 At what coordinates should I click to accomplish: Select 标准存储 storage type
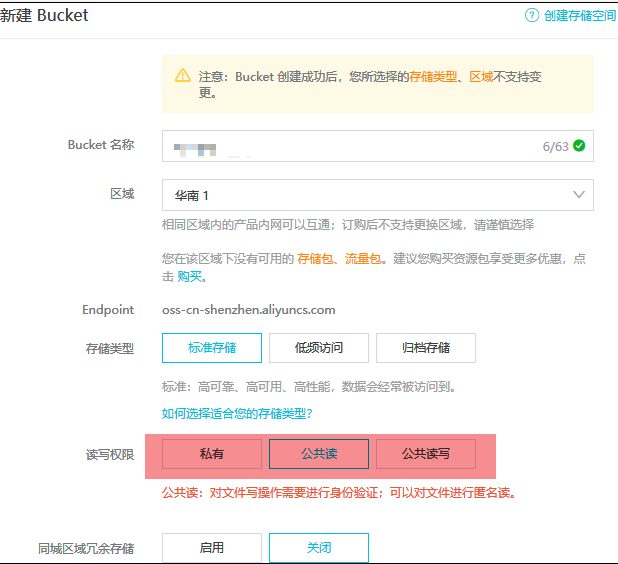[x=212, y=348]
